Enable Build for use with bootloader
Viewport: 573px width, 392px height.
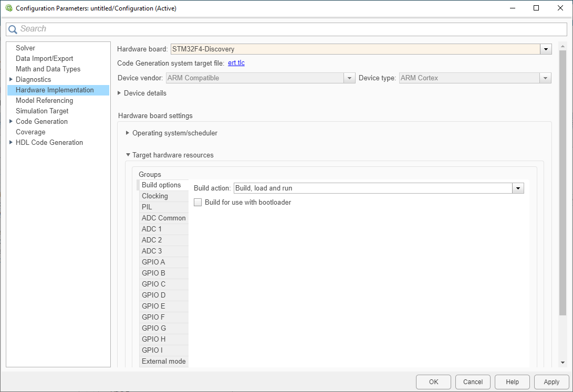pyautogui.click(x=198, y=203)
